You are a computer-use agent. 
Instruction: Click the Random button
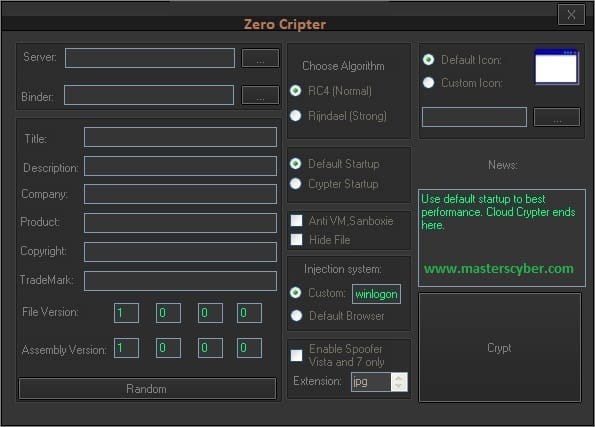pos(147,388)
